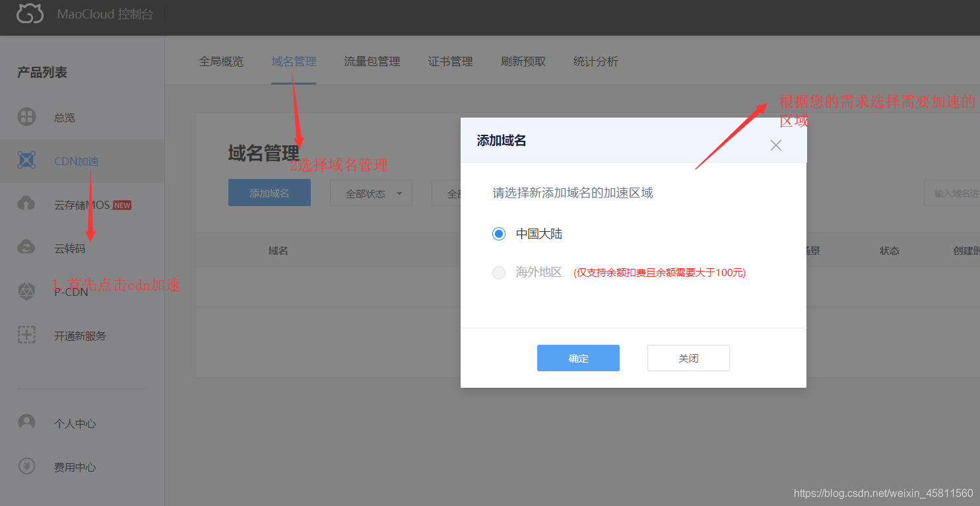
Task: Switch to the 全局概览 tab
Action: [x=221, y=61]
